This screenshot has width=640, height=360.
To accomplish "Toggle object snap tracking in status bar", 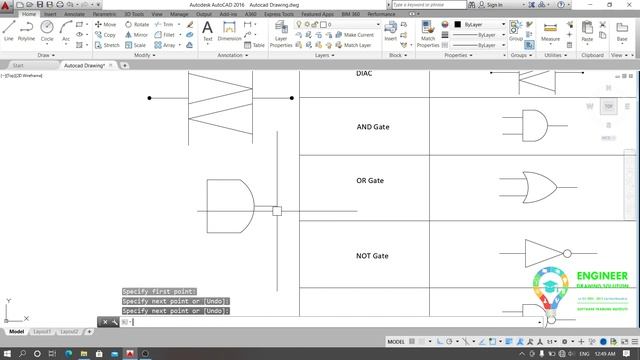I will click(x=482, y=341).
